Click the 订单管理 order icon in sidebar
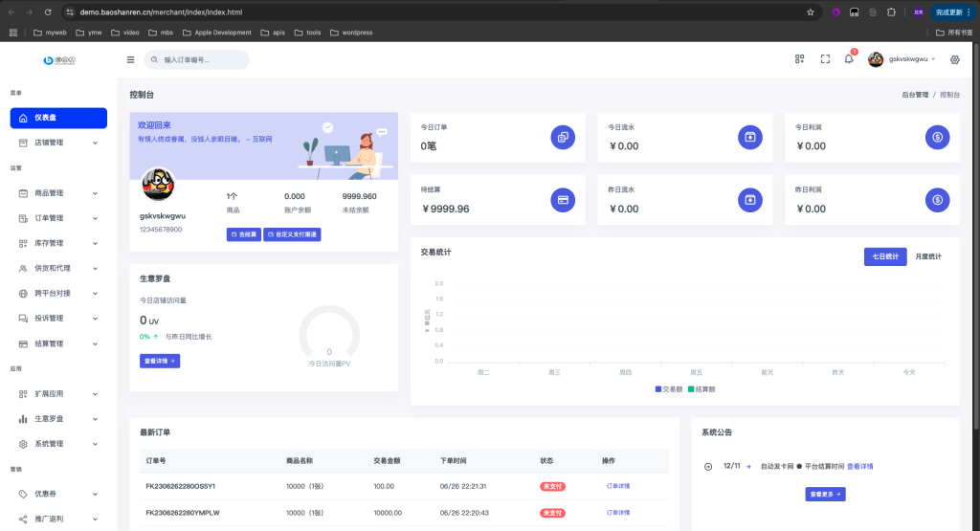The image size is (980, 531). click(23, 219)
